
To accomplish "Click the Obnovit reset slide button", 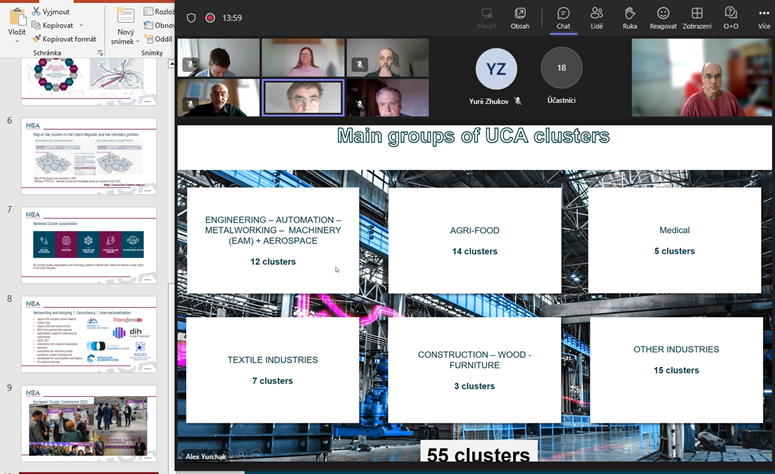I will (159, 25).
